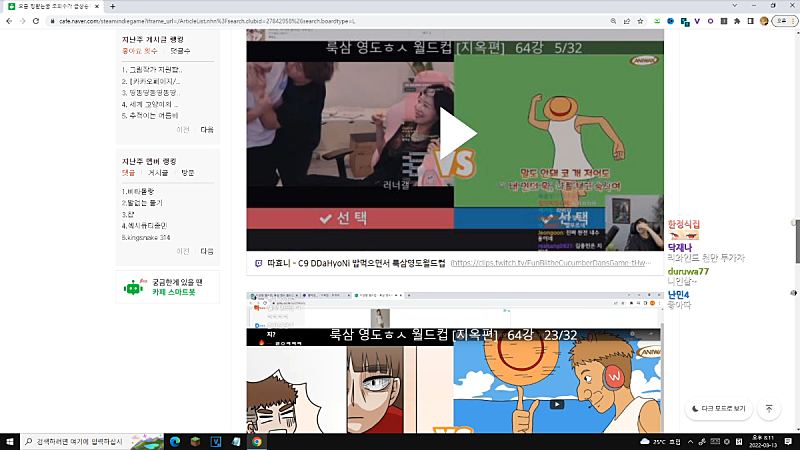Enable 다크 모드로 보기 toggle
This screenshot has height=450, width=800.
coord(719,409)
